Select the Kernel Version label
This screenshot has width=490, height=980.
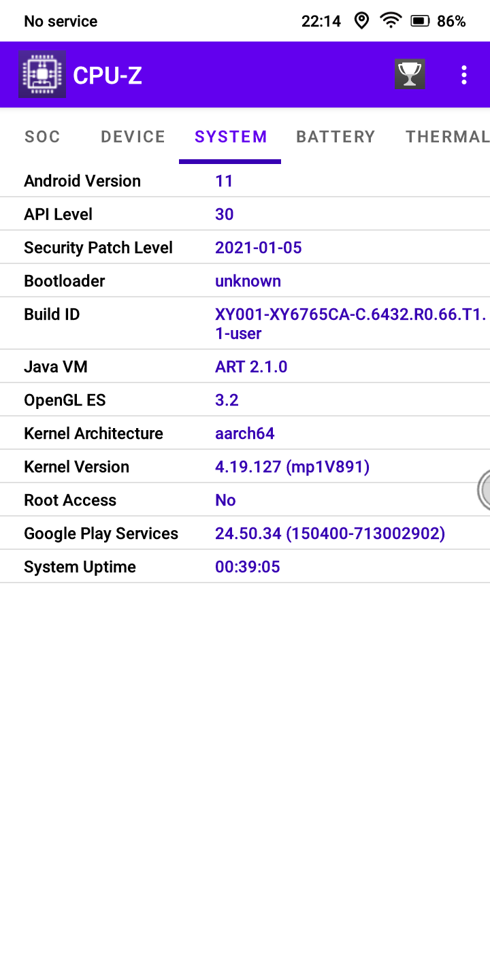76,467
